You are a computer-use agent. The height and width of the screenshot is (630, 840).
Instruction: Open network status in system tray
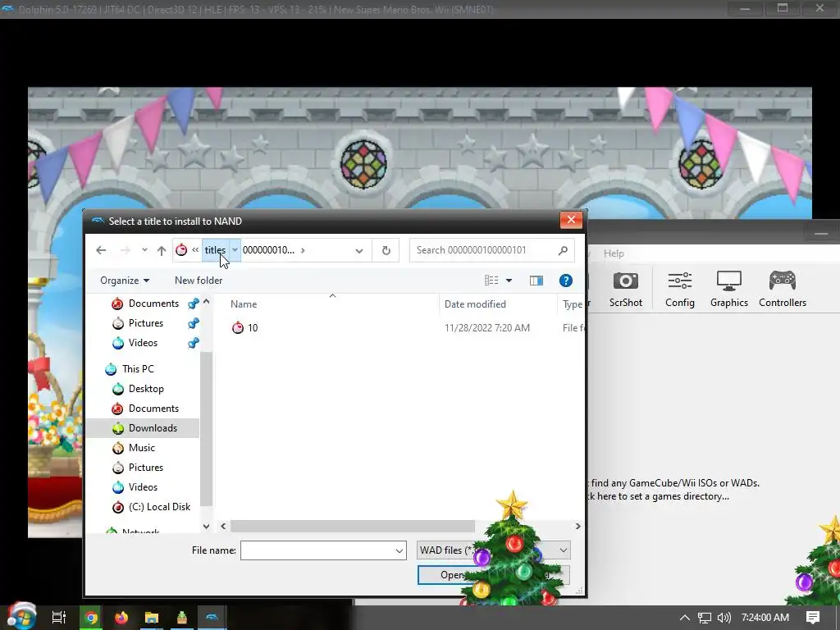coord(705,618)
